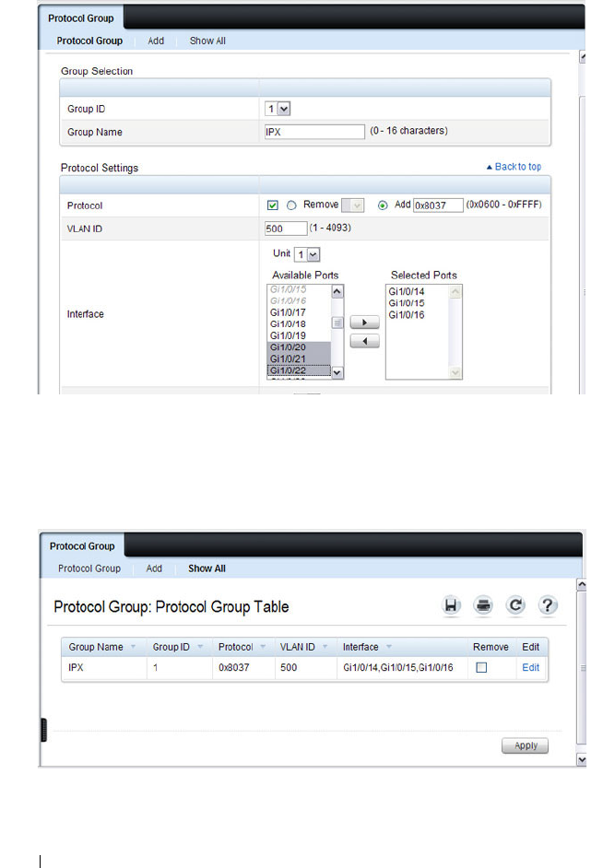Open the Protocol Group sub-tab in lower panel

[x=89, y=569]
